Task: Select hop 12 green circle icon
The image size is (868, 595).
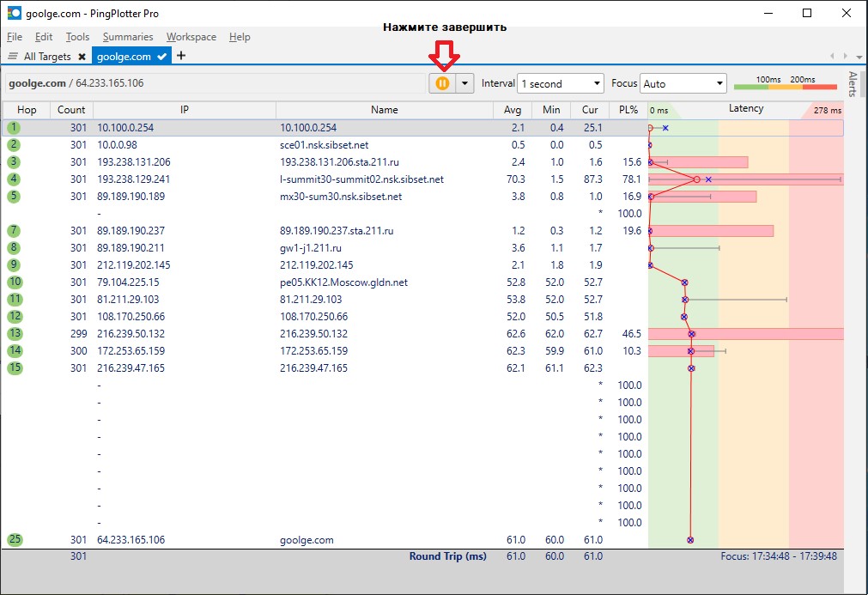Action: coord(15,317)
